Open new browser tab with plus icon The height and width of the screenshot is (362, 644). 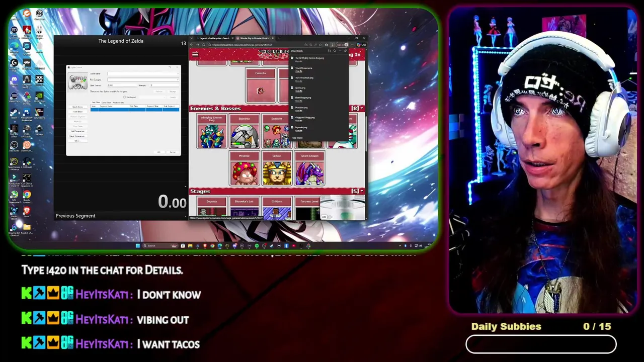[x=279, y=38]
